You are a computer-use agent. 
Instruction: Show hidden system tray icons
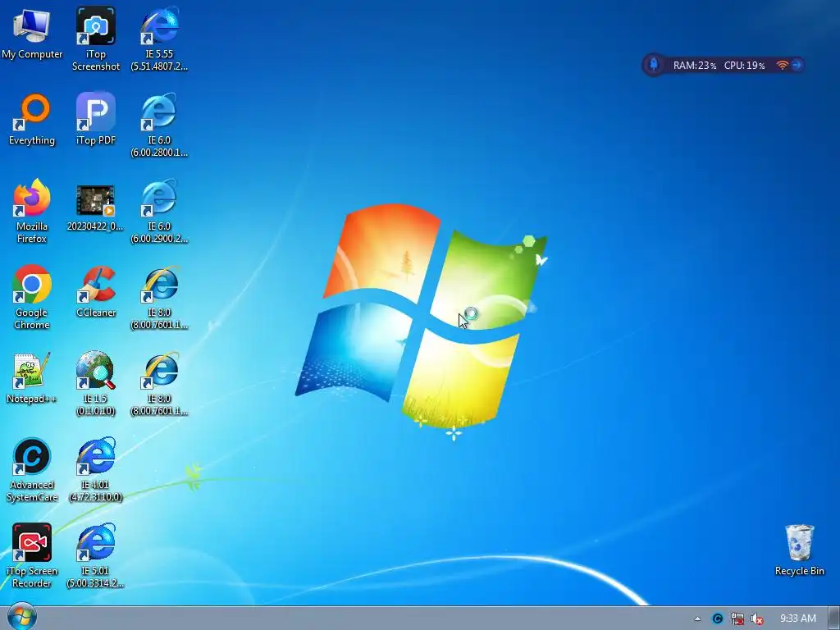click(697, 619)
